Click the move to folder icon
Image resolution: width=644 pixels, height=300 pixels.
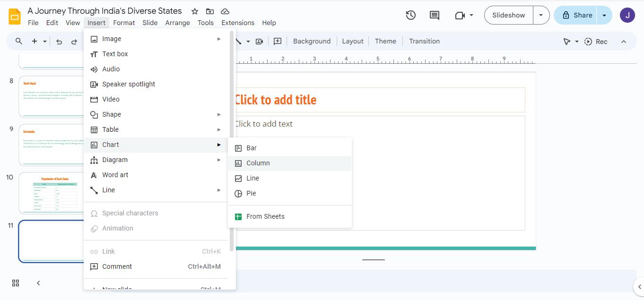pos(210,11)
